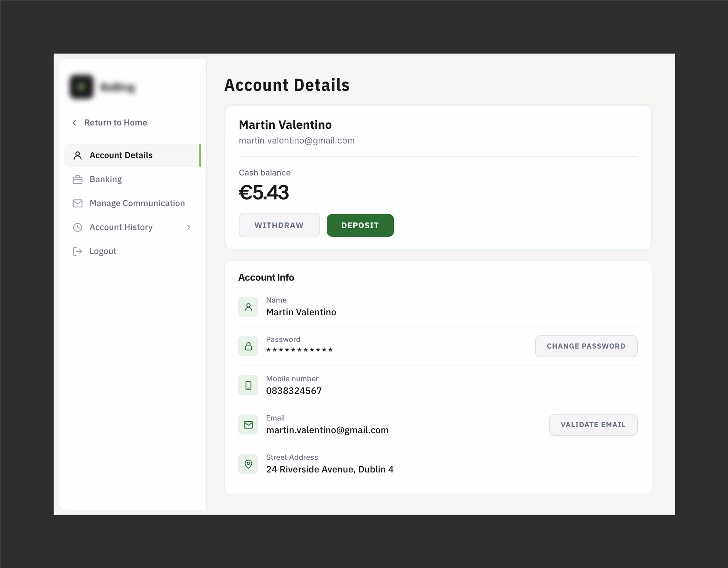Click the masked password asterisks
Screen dimensions: 728x568
click(299, 350)
